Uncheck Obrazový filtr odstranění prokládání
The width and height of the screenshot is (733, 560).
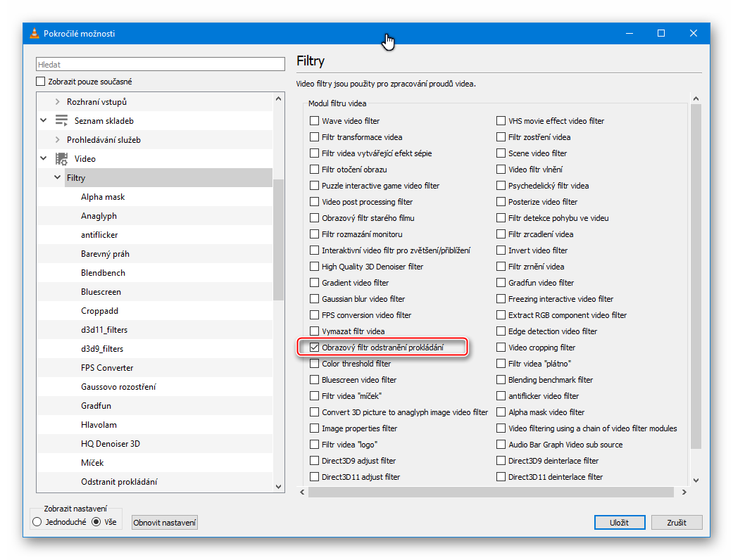(x=315, y=348)
